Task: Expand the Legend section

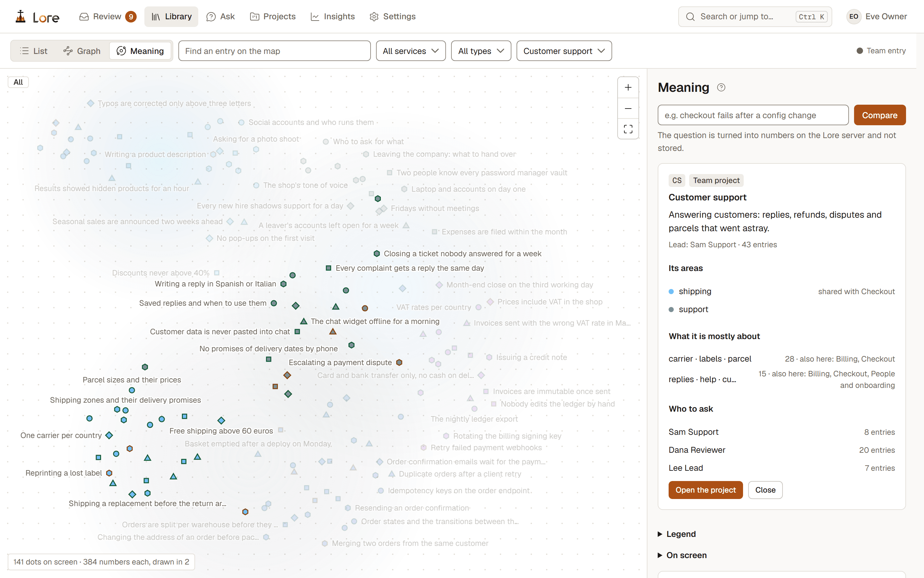Action: pyautogui.click(x=677, y=534)
